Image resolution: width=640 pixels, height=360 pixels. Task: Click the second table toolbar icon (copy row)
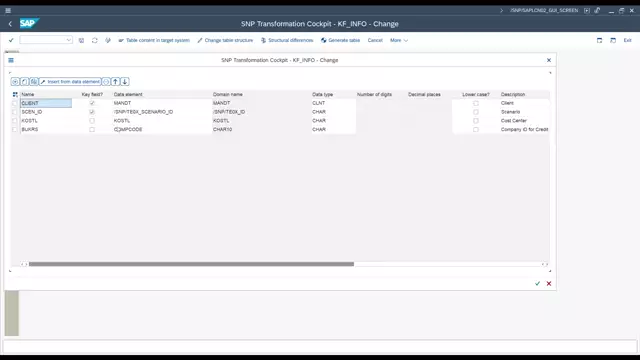tap(24, 82)
